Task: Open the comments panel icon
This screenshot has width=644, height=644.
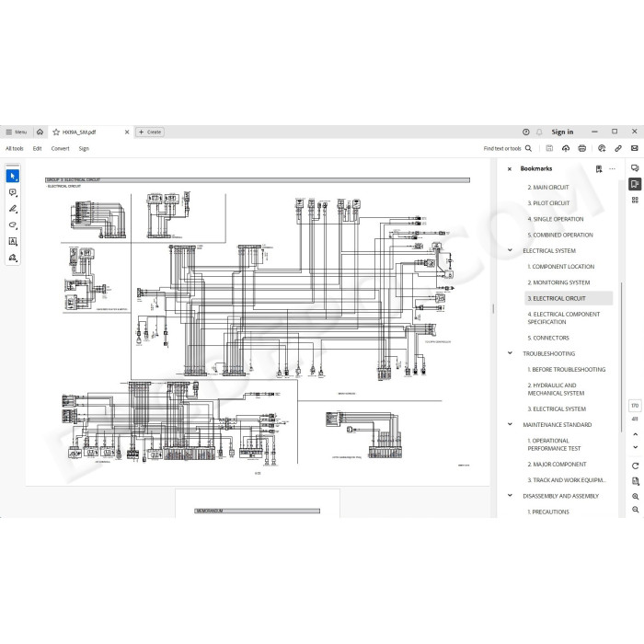Action: [x=635, y=168]
